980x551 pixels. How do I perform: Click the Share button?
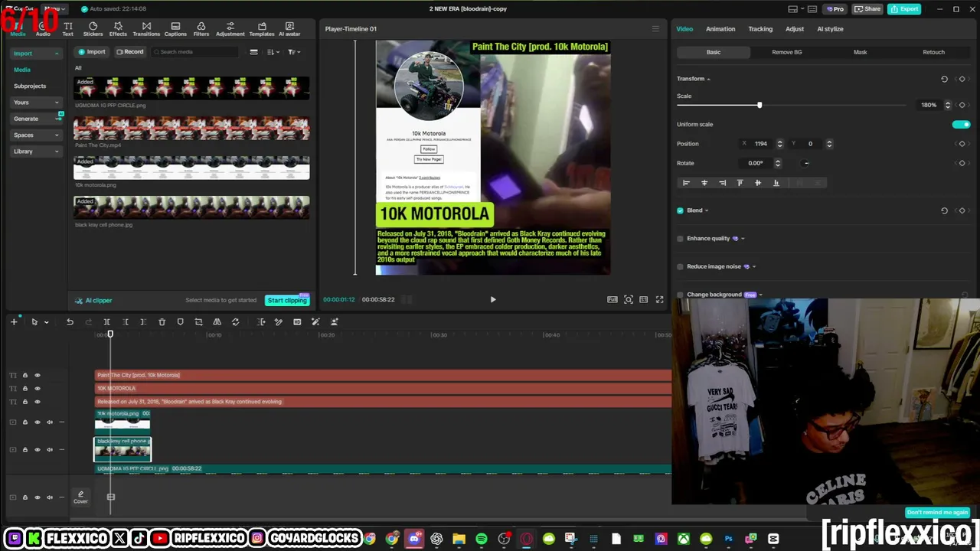(867, 9)
